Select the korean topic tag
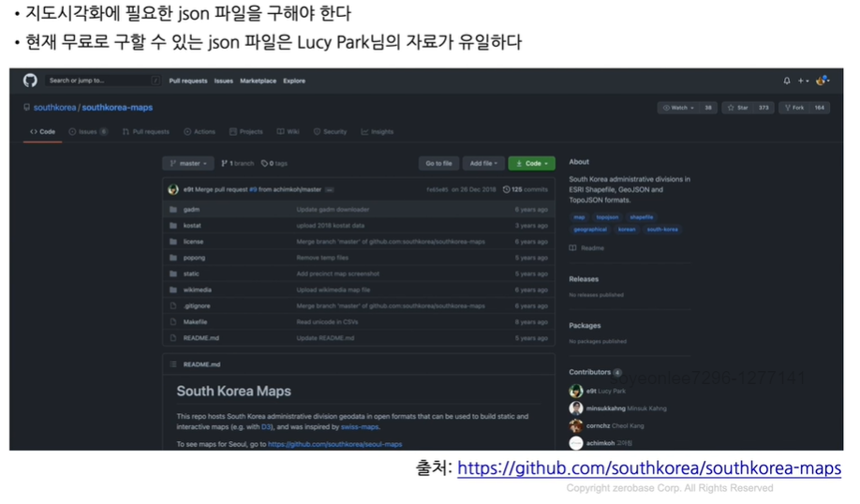Viewport: 860px width, 504px height. click(627, 230)
